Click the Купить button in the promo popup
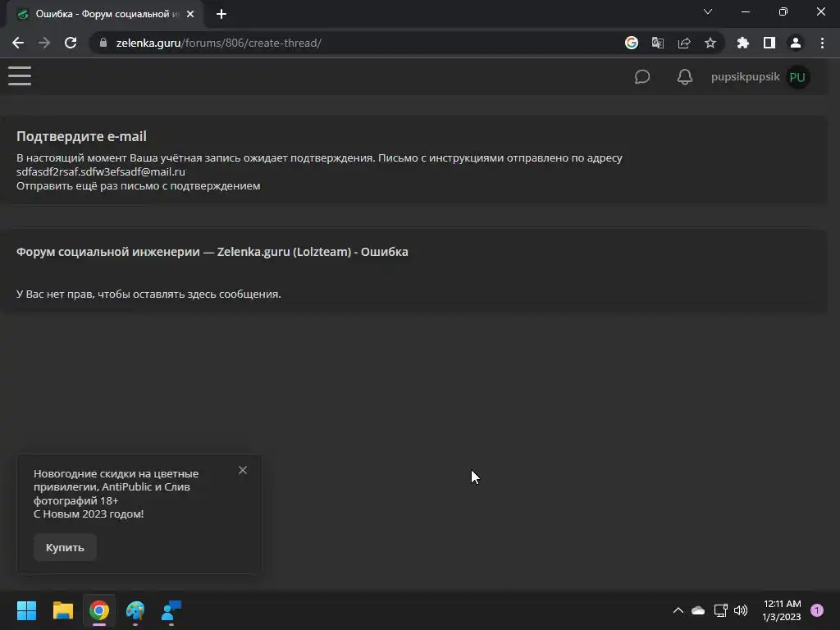This screenshot has height=630, width=840. coord(65,547)
